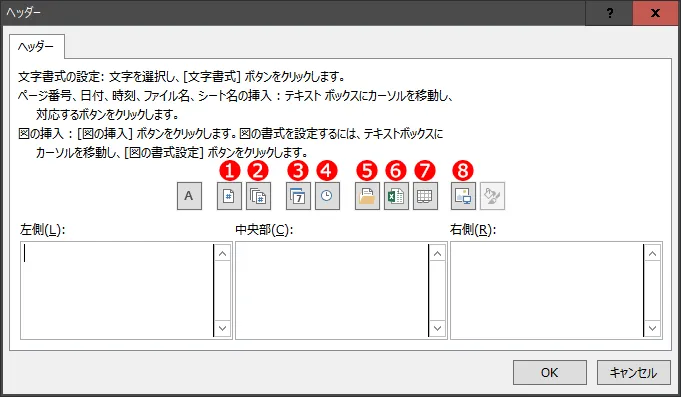Place cursor in 右側 text box
Screen dimensions: 681x397
click(547, 291)
